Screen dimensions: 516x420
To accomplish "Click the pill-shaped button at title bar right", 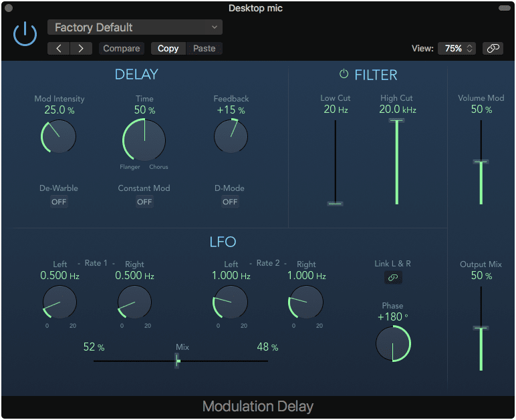I will pos(505,8).
